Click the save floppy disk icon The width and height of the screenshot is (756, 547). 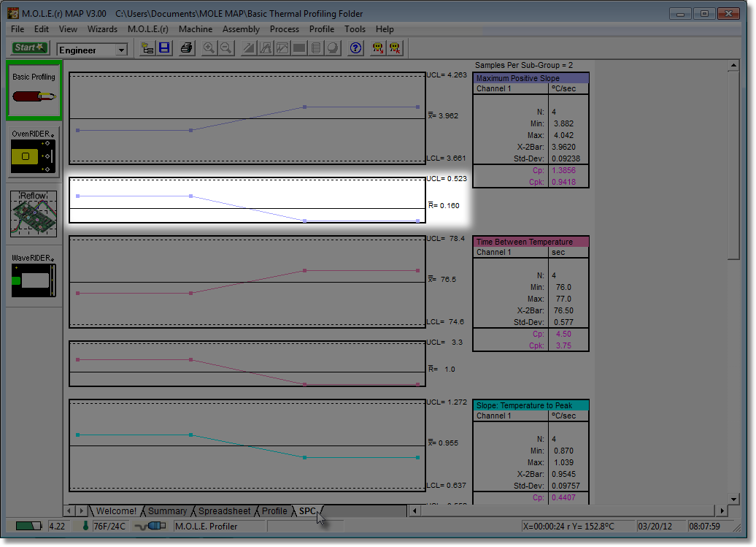[x=164, y=48]
